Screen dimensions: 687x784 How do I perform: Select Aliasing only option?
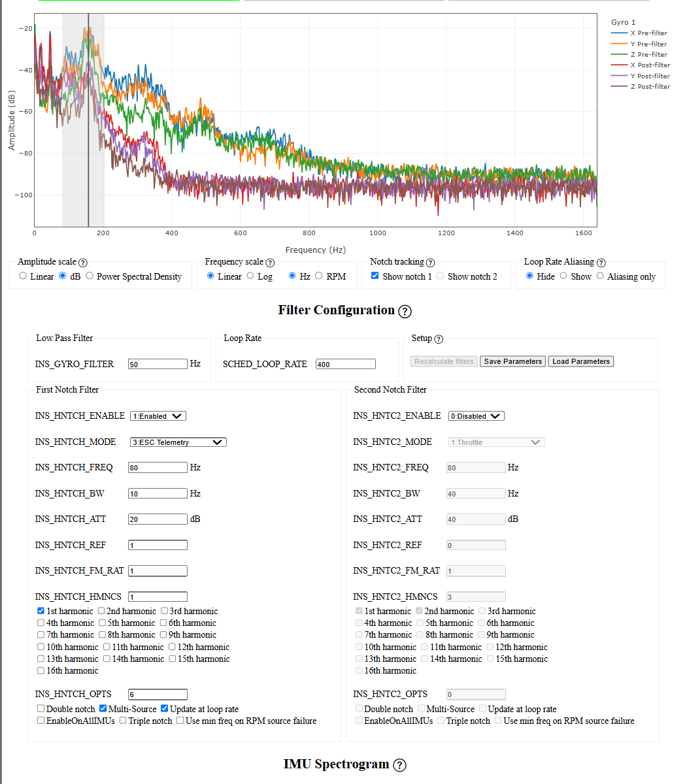point(600,276)
